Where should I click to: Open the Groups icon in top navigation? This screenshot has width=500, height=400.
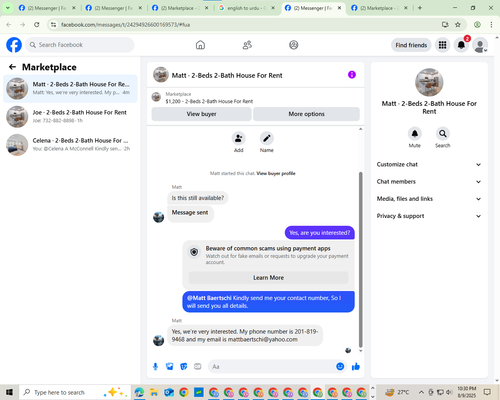click(294, 45)
